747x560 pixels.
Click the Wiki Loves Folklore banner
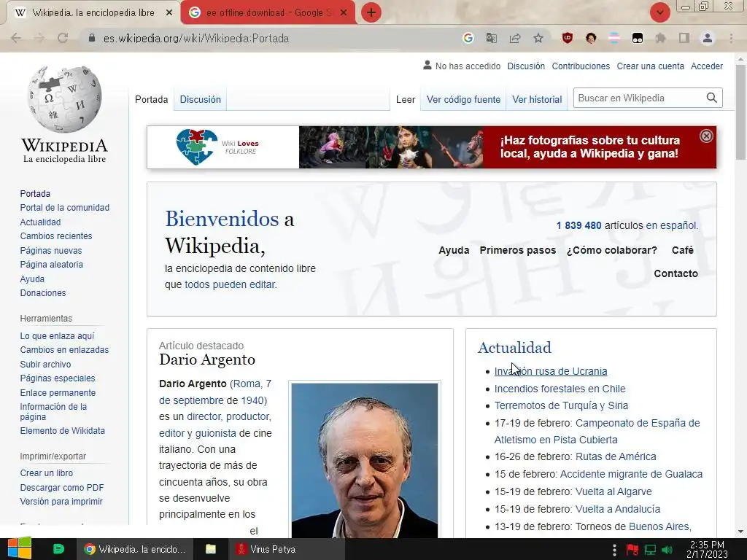[431, 147]
